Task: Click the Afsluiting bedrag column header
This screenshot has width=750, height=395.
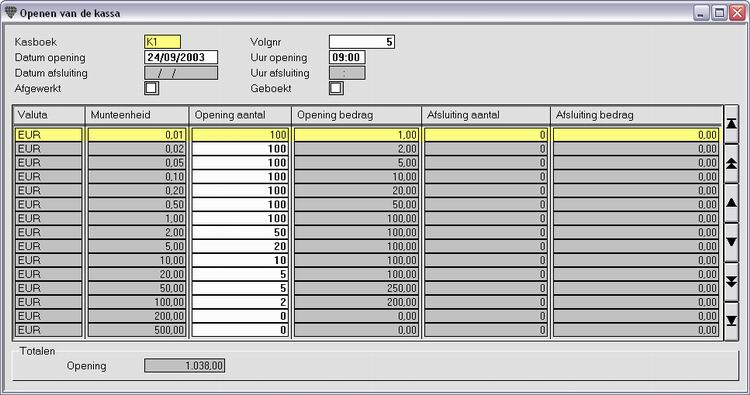Action: click(x=636, y=115)
